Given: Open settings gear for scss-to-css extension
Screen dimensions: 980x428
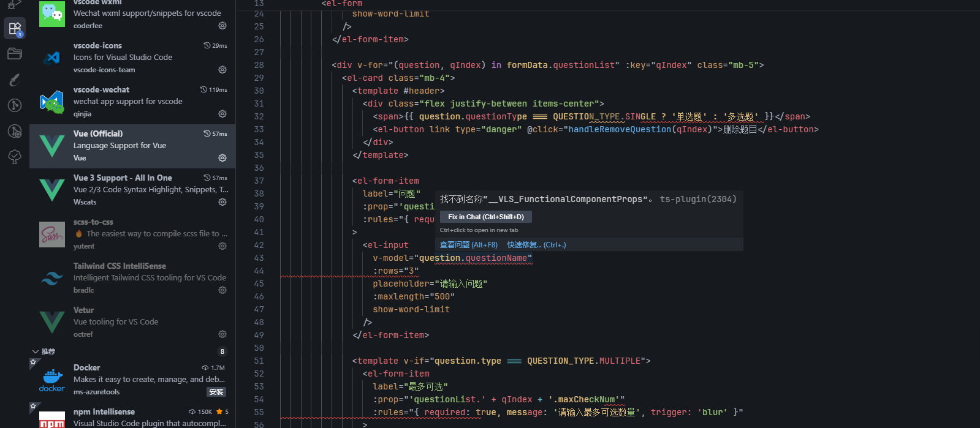Looking at the screenshot, I should [x=222, y=246].
